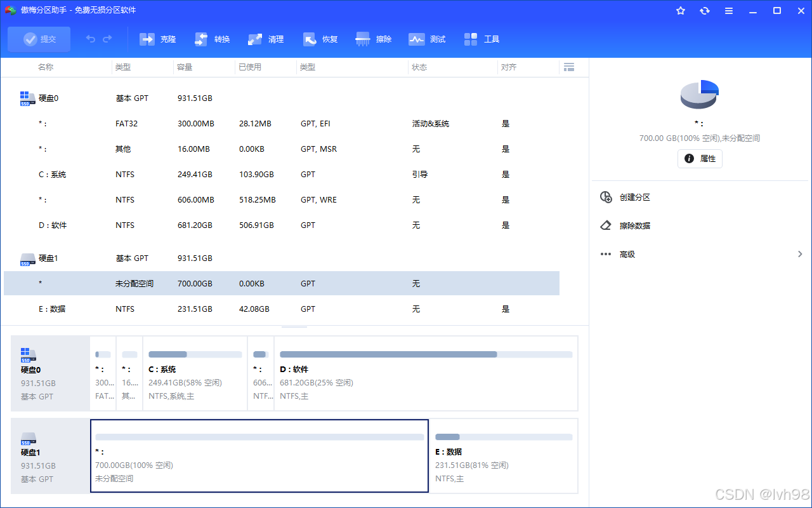Click the 名称 column header
The height and width of the screenshot is (508, 812).
click(46, 67)
